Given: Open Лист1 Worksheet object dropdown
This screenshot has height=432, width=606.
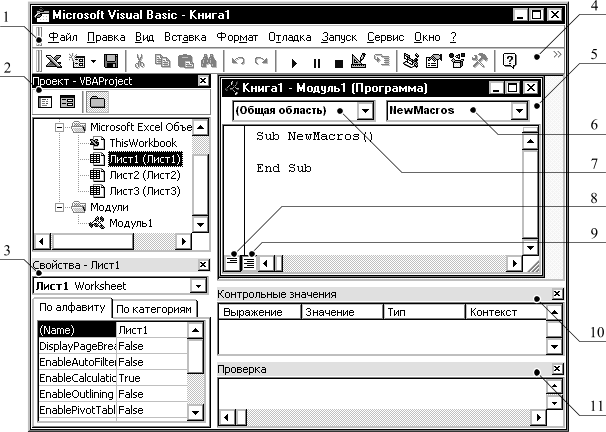Looking at the screenshot, I should point(198,286).
